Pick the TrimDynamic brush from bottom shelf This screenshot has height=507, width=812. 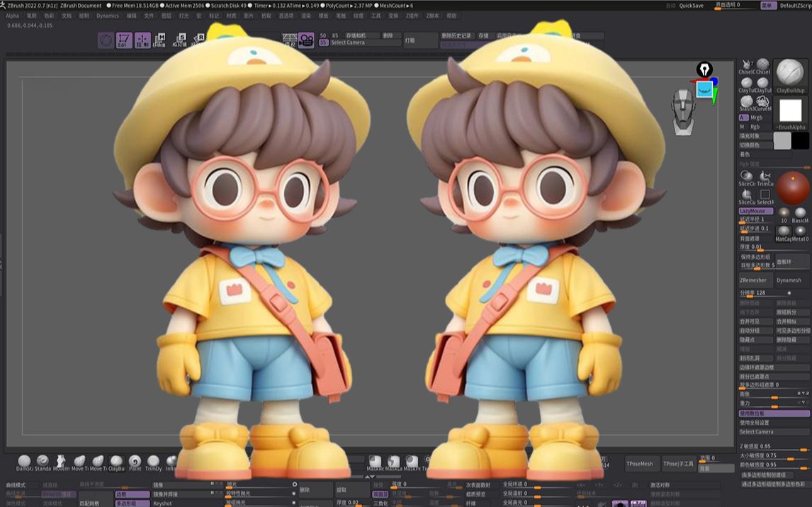pos(152,460)
